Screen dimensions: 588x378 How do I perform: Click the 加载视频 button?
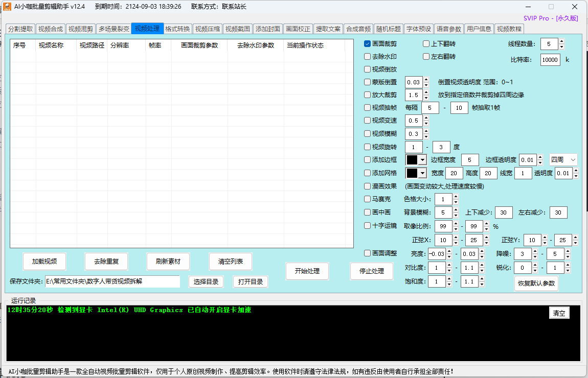tap(44, 262)
